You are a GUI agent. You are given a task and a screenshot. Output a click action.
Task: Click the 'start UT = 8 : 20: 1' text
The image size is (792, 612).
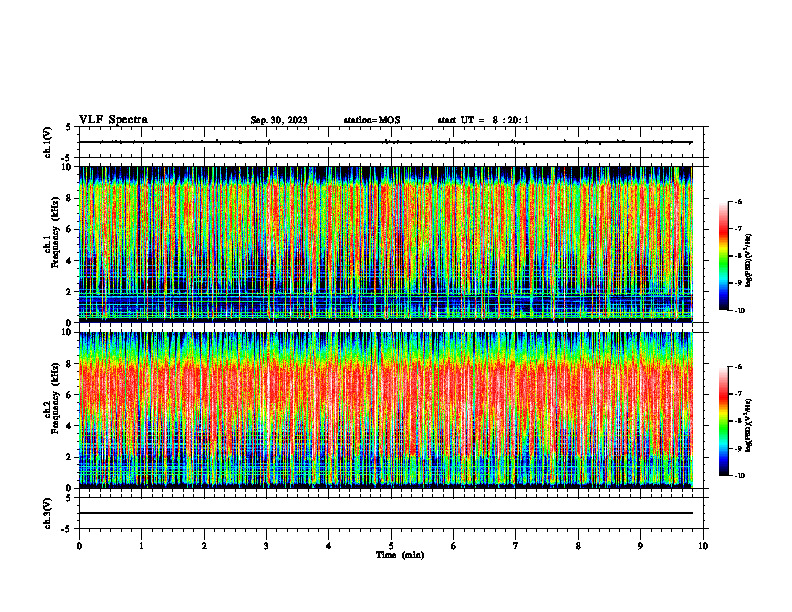(483, 120)
